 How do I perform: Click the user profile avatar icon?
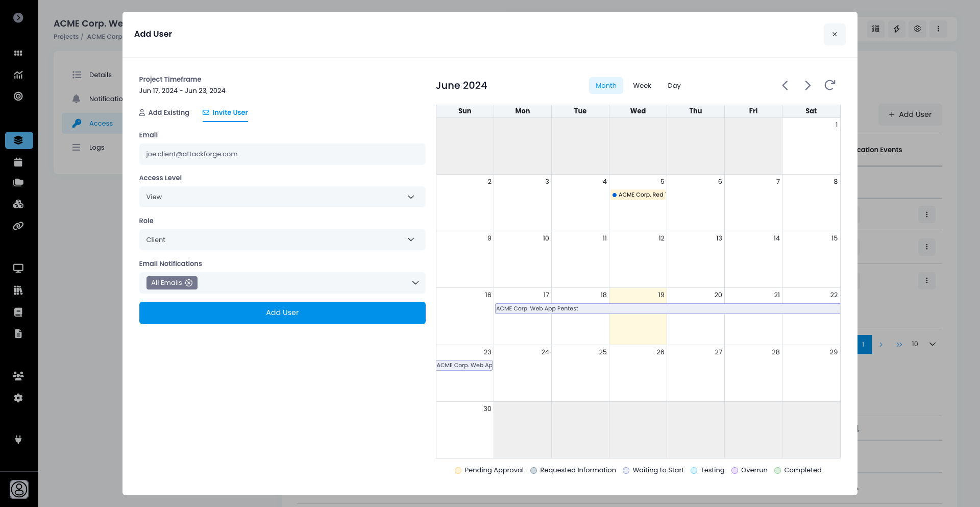19,489
